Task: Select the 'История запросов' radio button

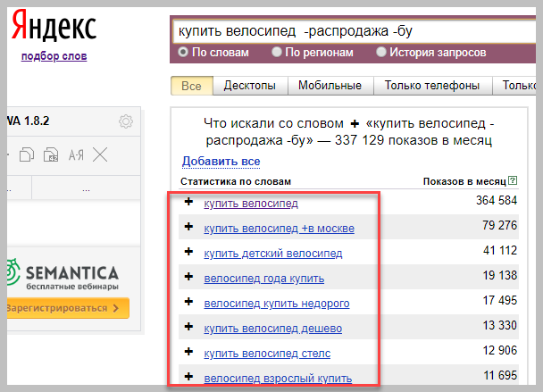Action: tap(381, 53)
